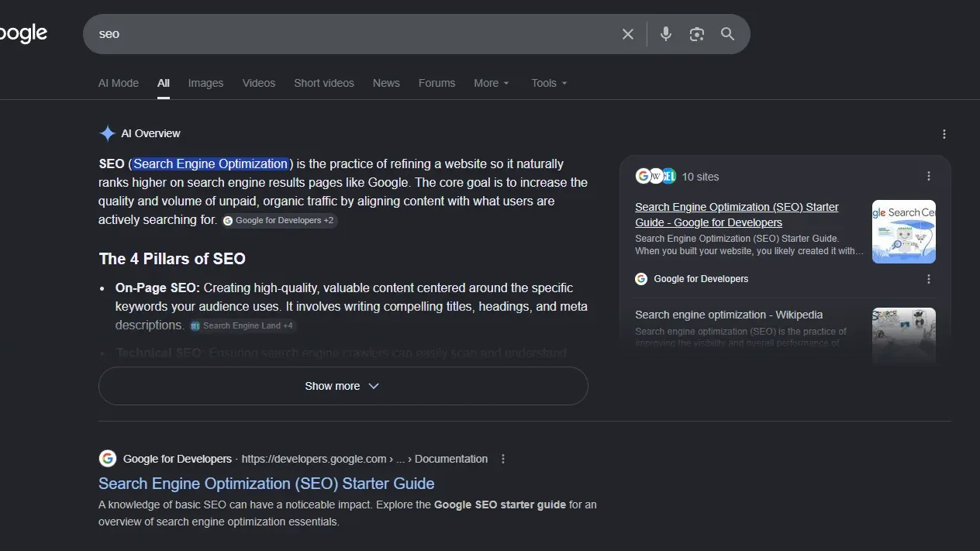Expand AI Overview with Show more
This screenshot has width=980, height=551.
(x=343, y=386)
